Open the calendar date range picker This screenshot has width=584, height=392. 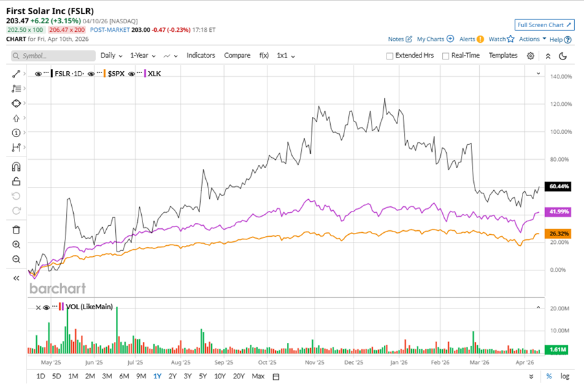pos(276,376)
